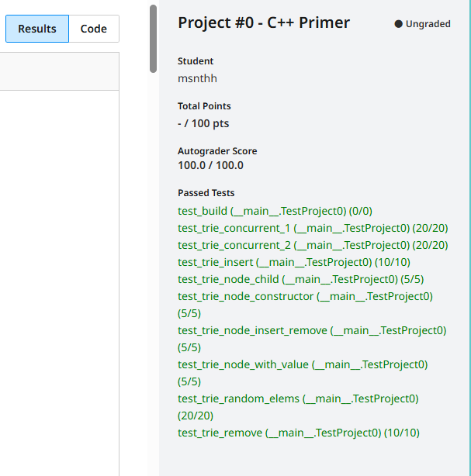Screen dimensions: 471x476
Task: Click the vertical scrollbar thumb
Action: (153, 39)
